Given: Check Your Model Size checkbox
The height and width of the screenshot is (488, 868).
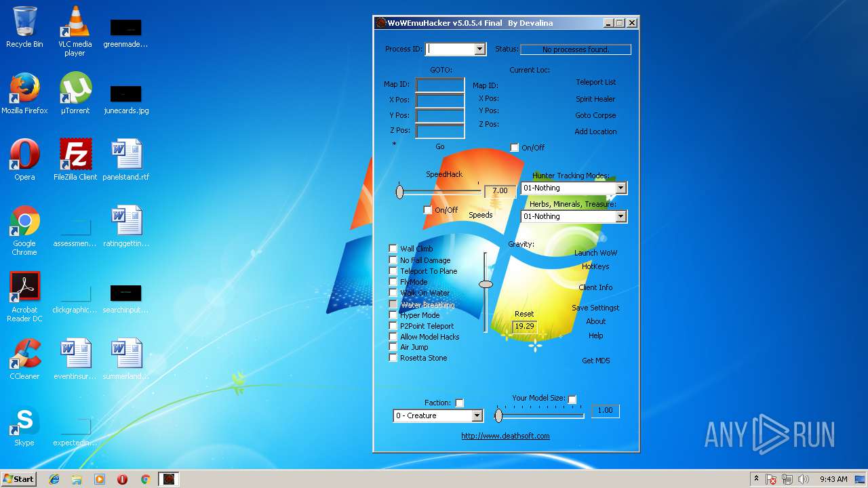Looking at the screenshot, I should [572, 399].
